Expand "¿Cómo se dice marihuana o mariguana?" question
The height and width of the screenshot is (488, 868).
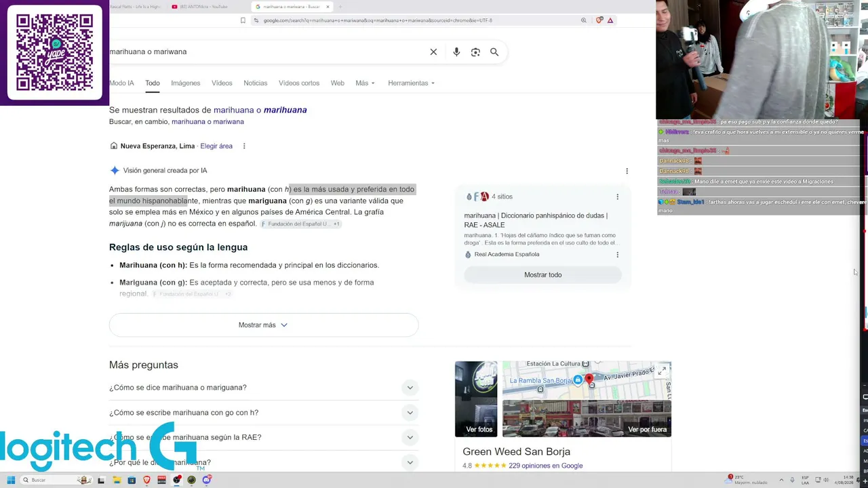tap(264, 388)
